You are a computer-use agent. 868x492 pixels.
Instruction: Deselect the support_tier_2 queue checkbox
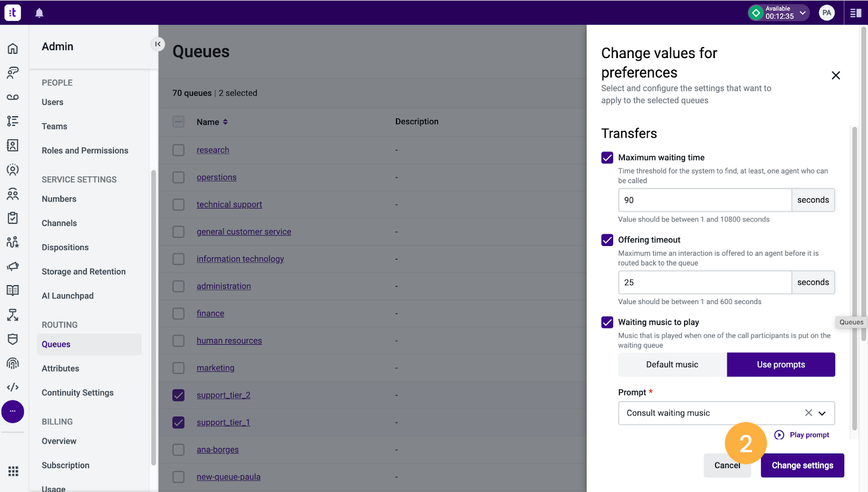pyautogui.click(x=178, y=395)
